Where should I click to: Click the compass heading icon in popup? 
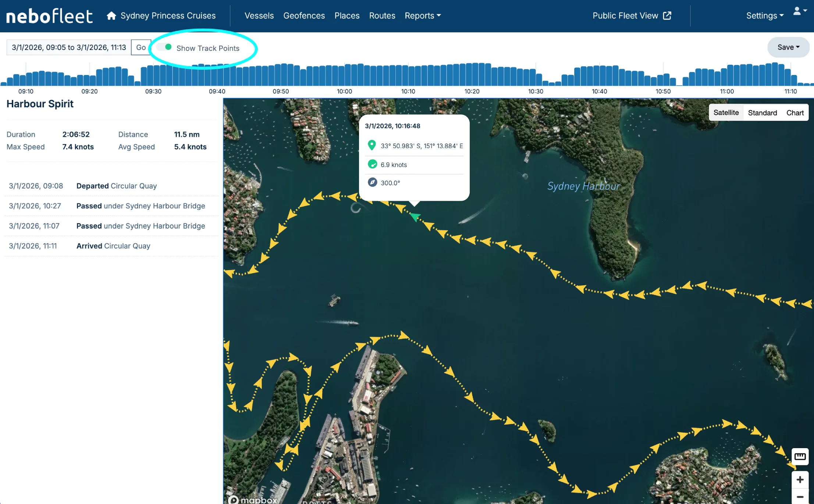pyautogui.click(x=372, y=182)
